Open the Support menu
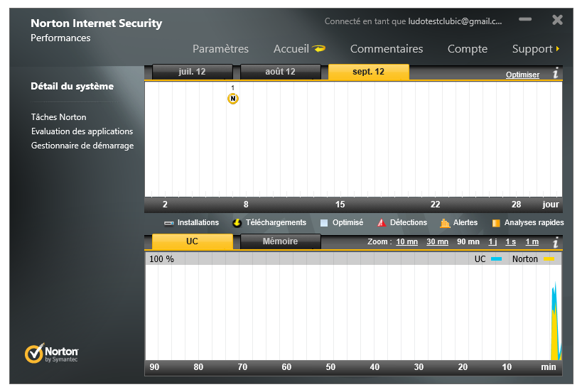 pos(532,48)
